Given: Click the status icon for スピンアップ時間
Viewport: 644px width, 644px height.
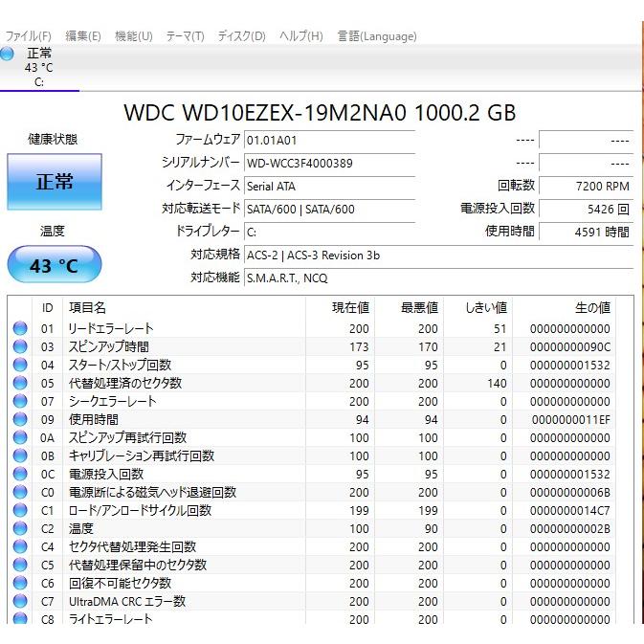Looking at the screenshot, I should pos(20,346).
